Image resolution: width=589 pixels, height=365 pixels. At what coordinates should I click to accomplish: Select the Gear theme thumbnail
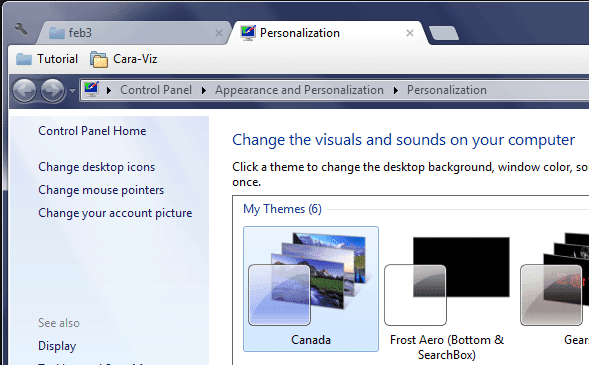coord(555,289)
